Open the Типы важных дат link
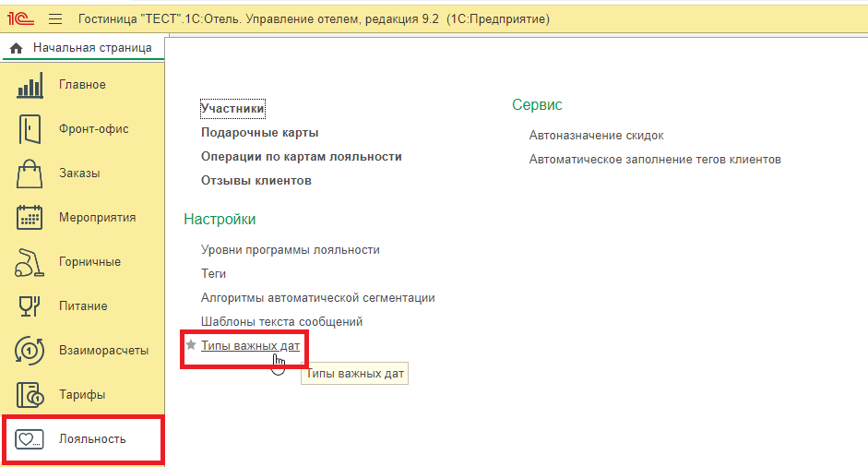Image resolution: width=868 pixels, height=467 pixels. point(250,346)
